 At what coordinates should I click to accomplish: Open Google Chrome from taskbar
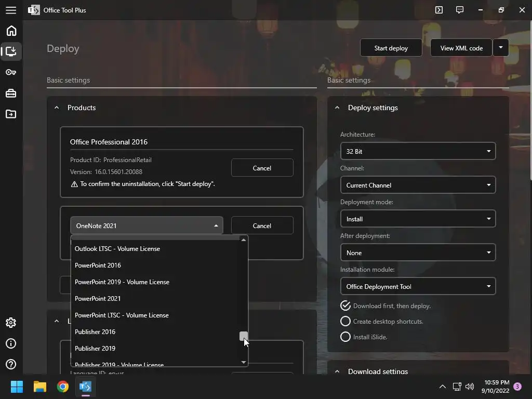[63, 387]
